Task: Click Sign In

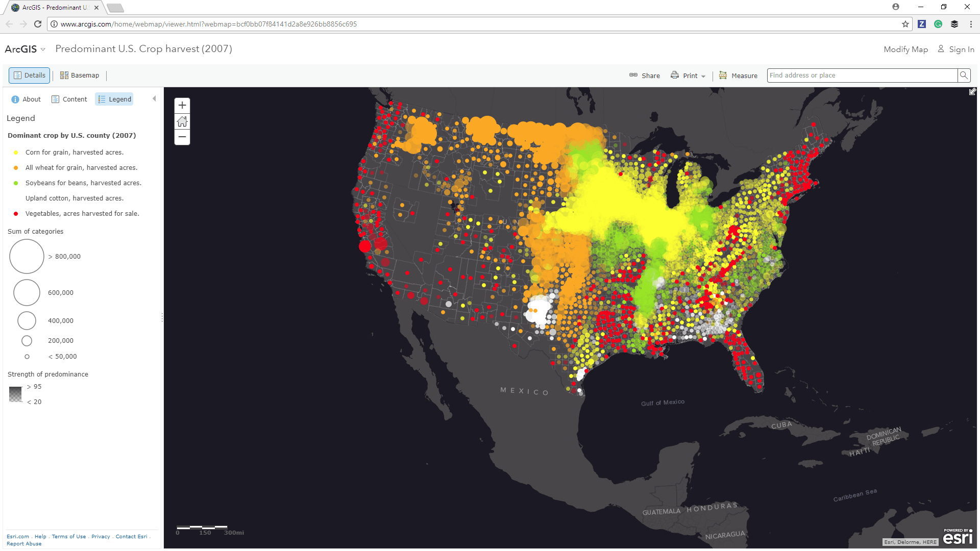Action: click(x=956, y=49)
